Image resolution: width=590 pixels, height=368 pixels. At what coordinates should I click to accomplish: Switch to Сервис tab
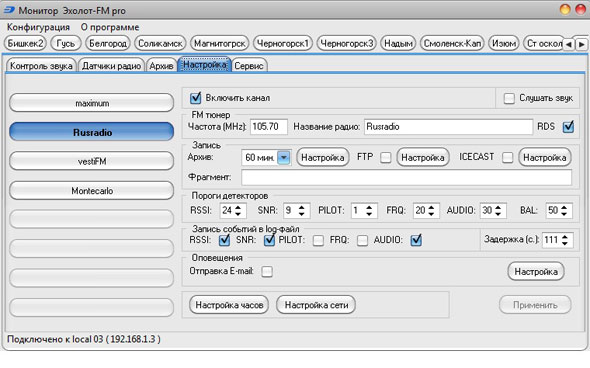pos(249,65)
